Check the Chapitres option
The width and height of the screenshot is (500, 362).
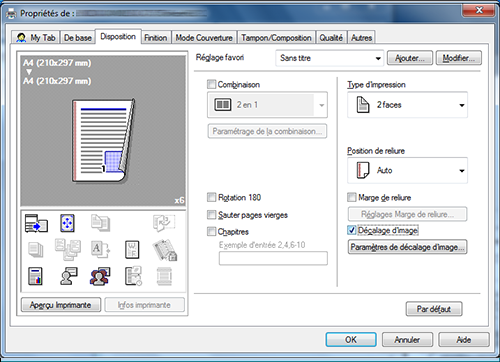211,231
